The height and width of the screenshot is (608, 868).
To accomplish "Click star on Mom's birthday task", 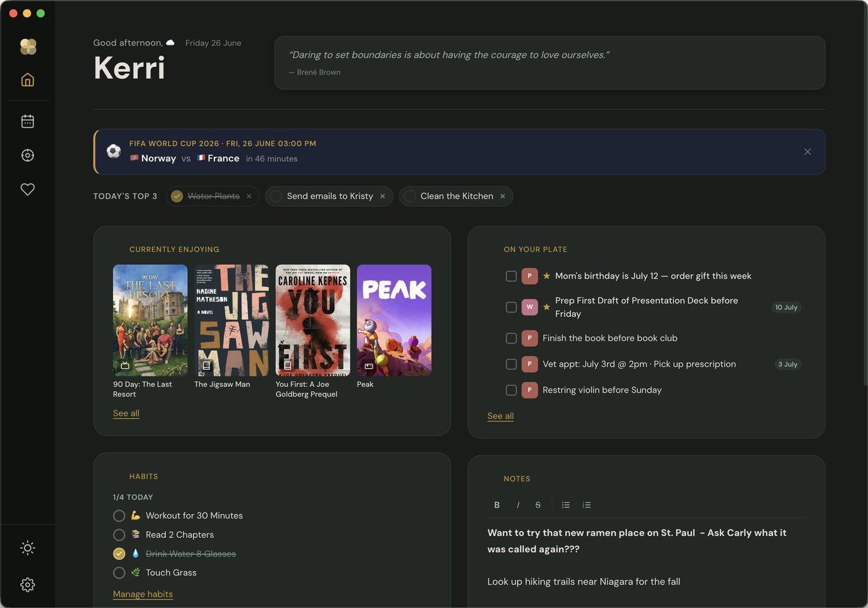I will point(547,276).
